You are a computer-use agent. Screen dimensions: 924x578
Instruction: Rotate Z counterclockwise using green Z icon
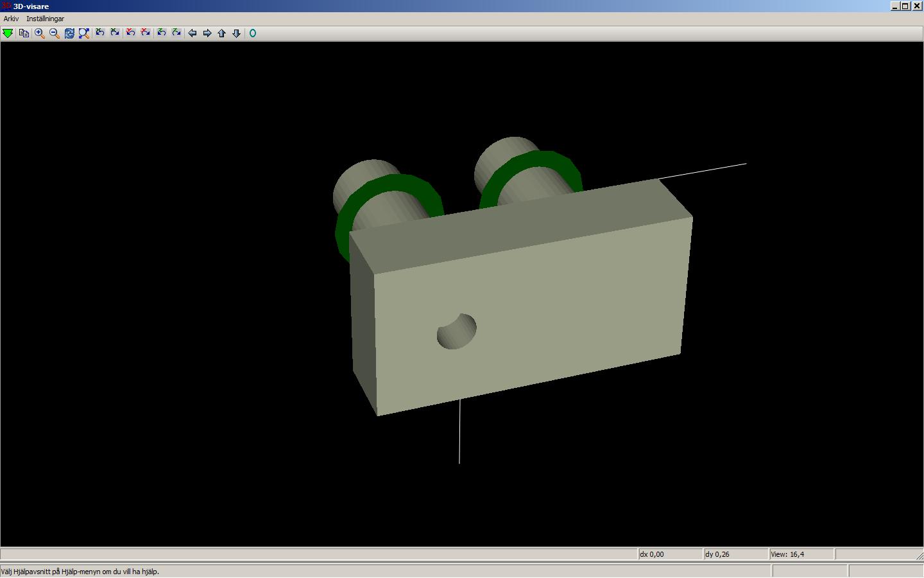[x=161, y=33]
